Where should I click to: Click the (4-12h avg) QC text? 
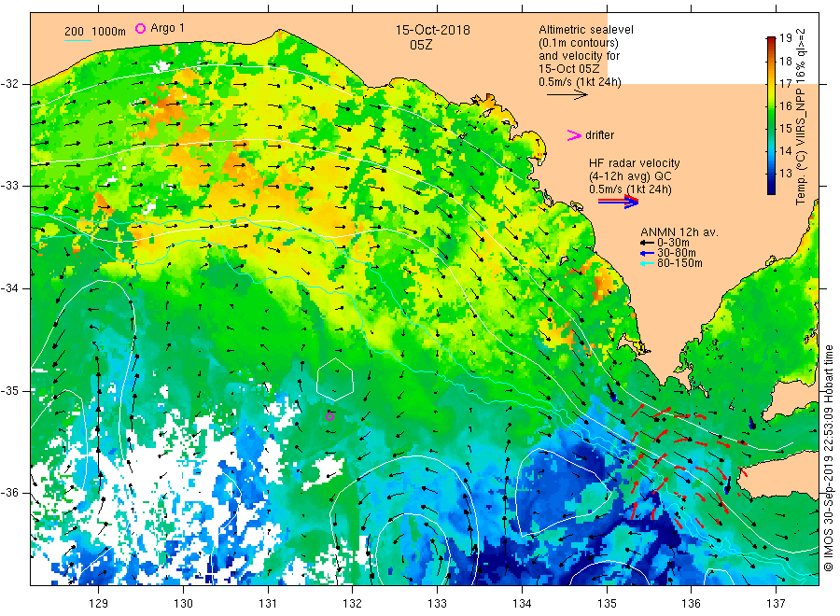coord(630,176)
